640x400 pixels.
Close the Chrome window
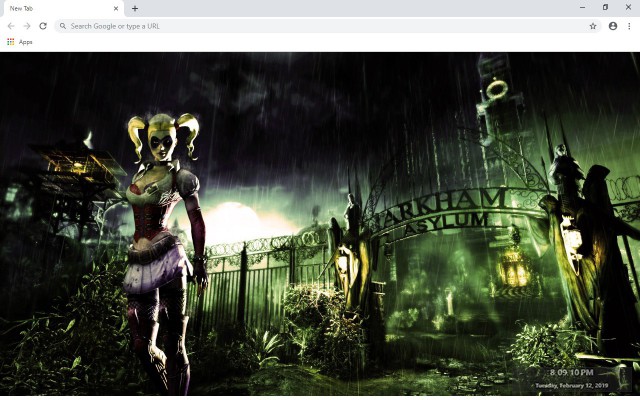pos(628,7)
